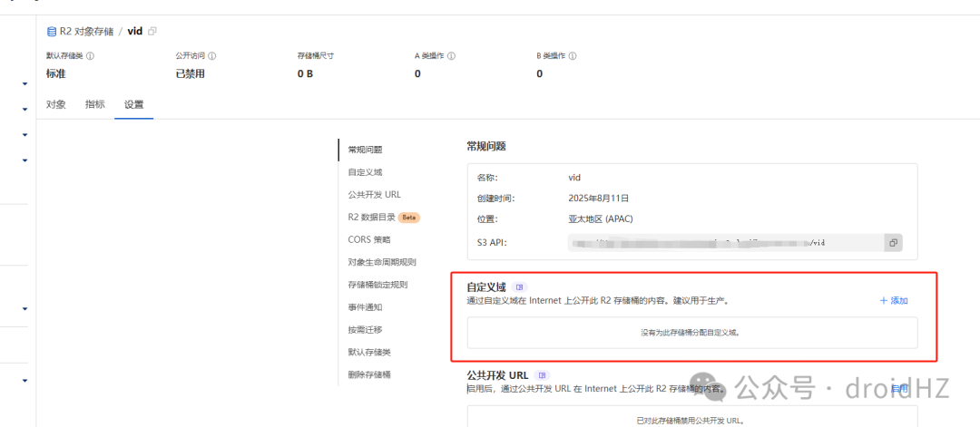Open 存储桶锁定规则 sidebar item
Viewport: 980px width, 427px height.
point(378,284)
